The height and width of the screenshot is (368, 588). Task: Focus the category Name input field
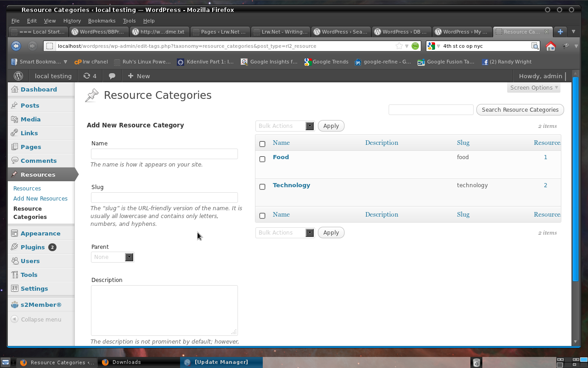(164, 154)
